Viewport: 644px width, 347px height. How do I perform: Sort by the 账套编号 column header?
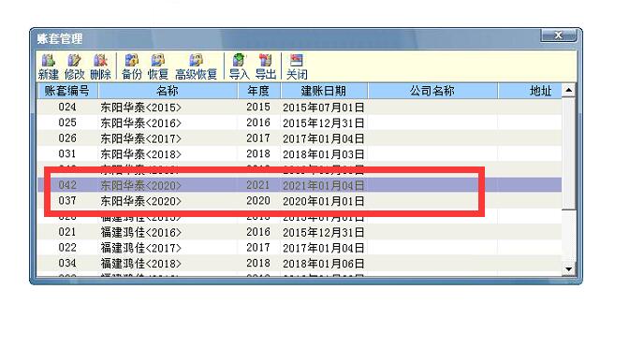pos(67,91)
